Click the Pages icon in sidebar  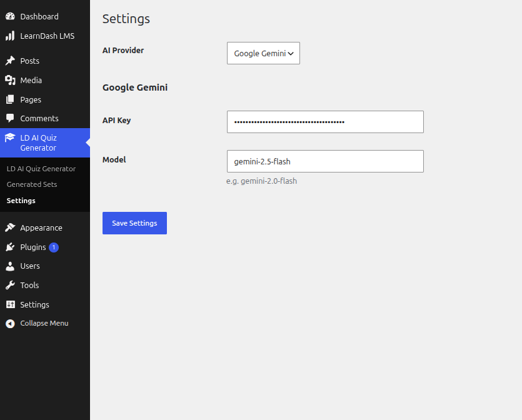pyautogui.click(x=11, y=99)
